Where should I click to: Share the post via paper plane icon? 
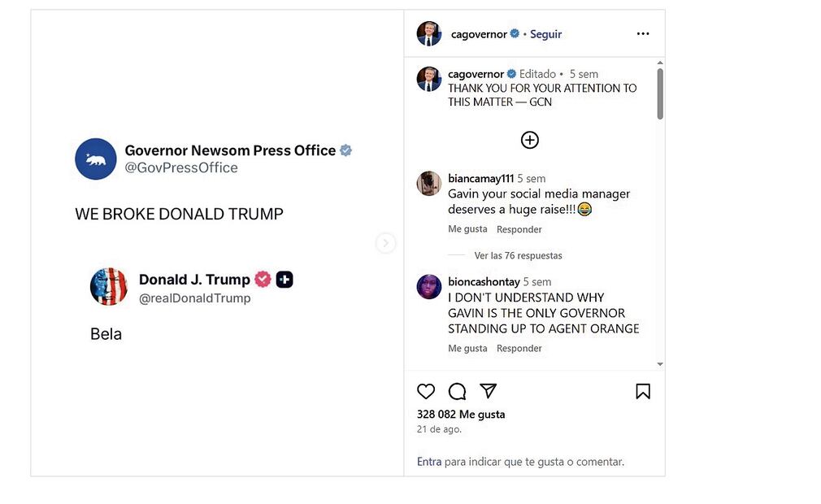coord(488,391)
